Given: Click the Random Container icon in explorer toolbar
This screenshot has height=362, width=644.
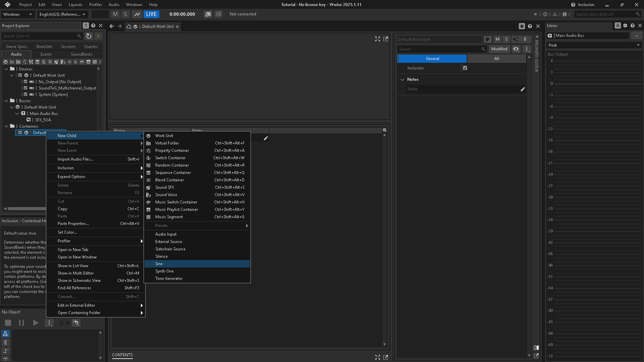Looking at the screenshot, I should click(31, 62).
